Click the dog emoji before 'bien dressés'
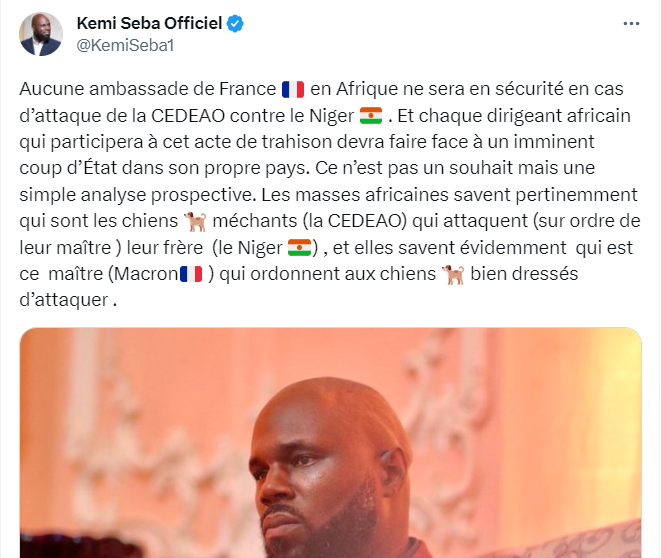The width and height of the screenshot is (661, 558). tap(453, 273)
